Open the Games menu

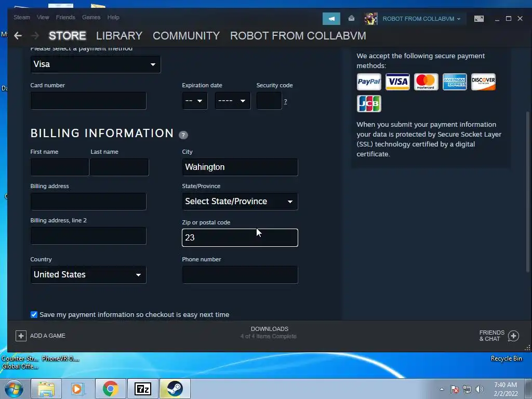91,17
